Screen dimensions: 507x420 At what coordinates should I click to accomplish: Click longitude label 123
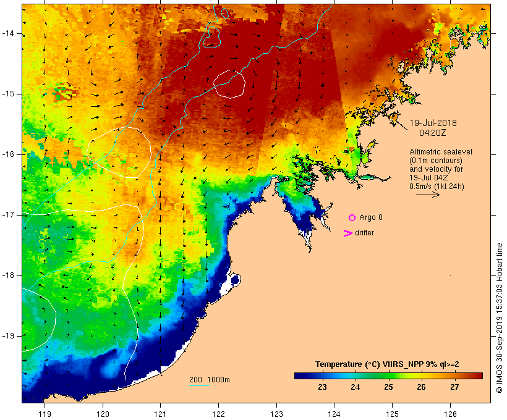point(276,414)
